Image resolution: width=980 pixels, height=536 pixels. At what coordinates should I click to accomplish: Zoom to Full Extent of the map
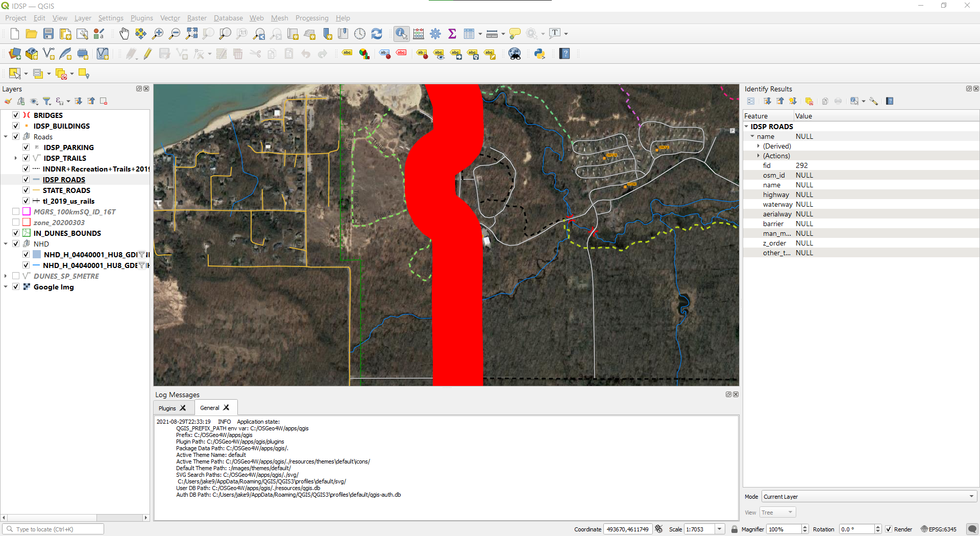click(x=192, y=34)
